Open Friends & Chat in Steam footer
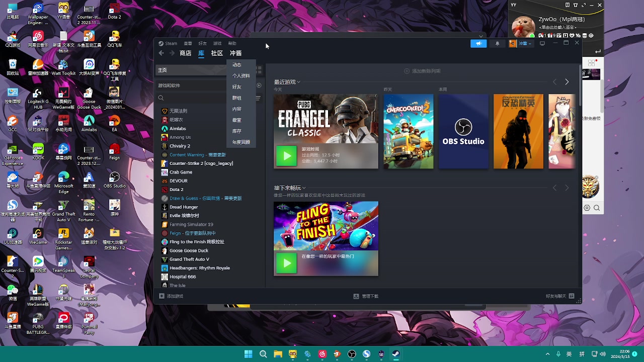 pos(560,296)
